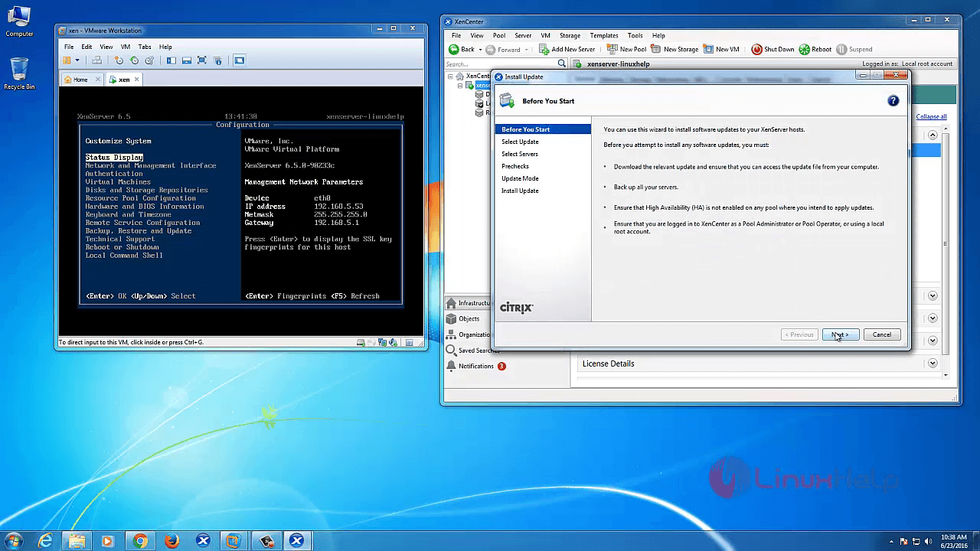Click VMware send Ctrl+Alt+Del toolbar icon
Viewport: 980px width, 551px height.
97,60
